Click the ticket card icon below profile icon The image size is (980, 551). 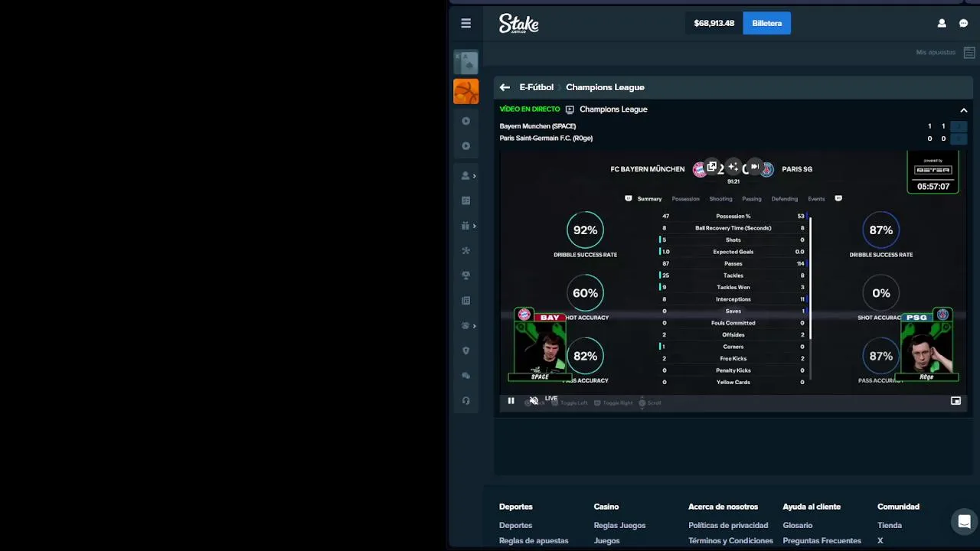[465, 201]
